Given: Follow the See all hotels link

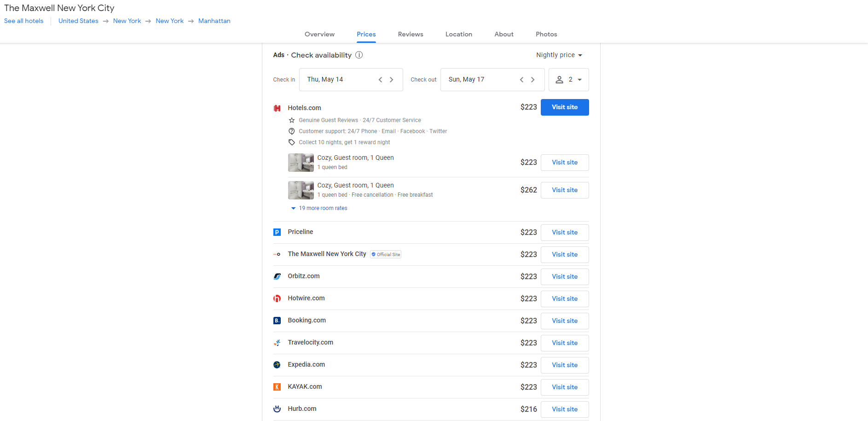Looking at the screenshot, I should click(x=24, y=21).
